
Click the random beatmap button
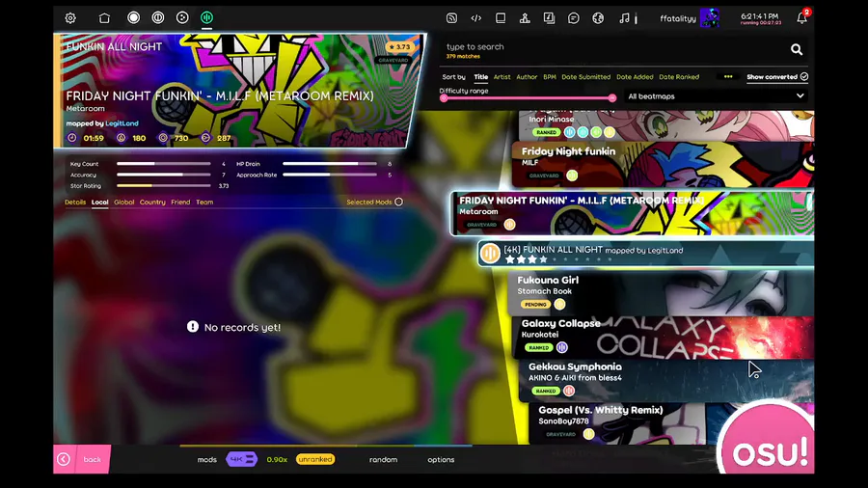coord(383,460)
